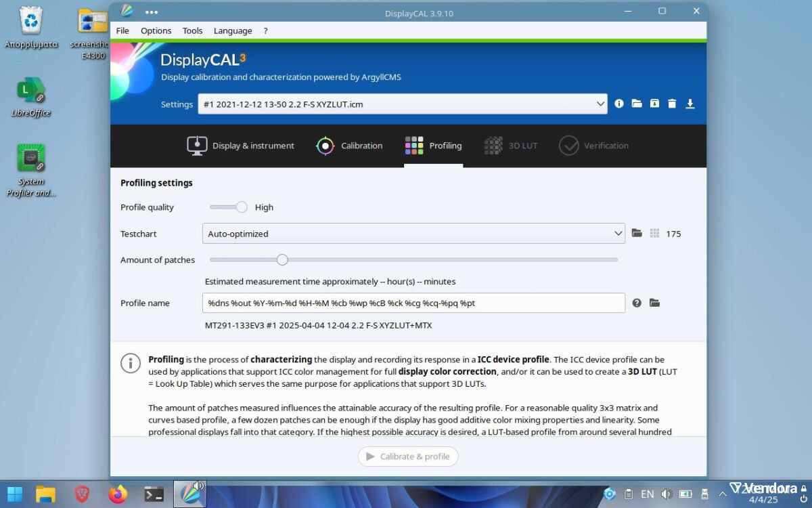Click the estimated measurement time text
The image size is (812, 508).
330,281
